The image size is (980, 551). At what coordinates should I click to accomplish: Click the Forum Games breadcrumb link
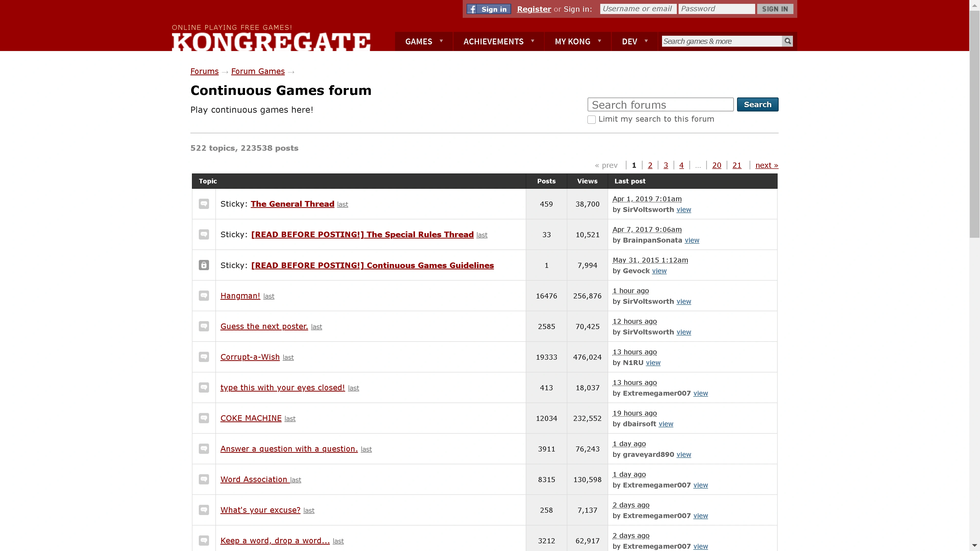pos(258,71)
